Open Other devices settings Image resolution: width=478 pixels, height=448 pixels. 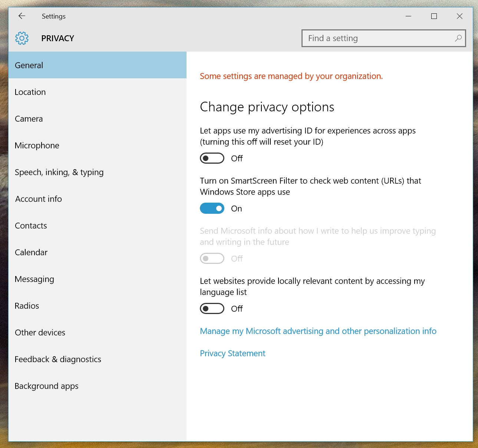click(x=98, y=333)
